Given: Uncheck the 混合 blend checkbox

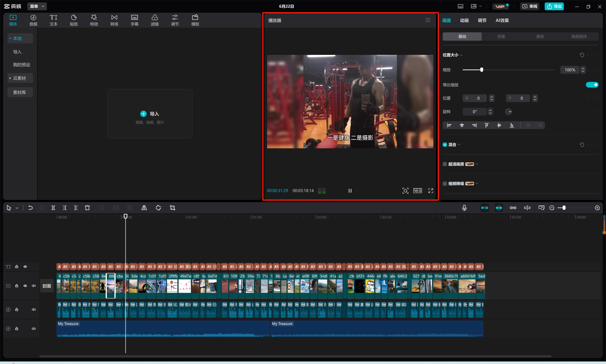Looking at the screenshot, I should point(445,145).
